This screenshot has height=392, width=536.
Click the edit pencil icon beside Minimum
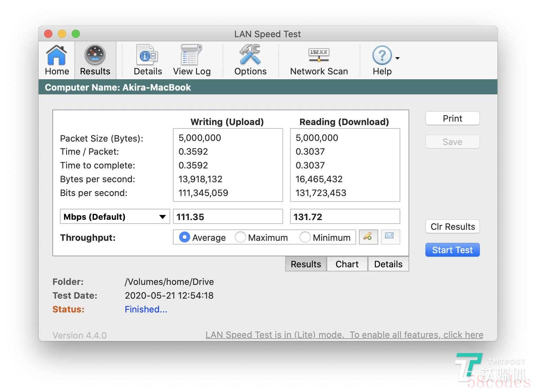click(368, 237)
